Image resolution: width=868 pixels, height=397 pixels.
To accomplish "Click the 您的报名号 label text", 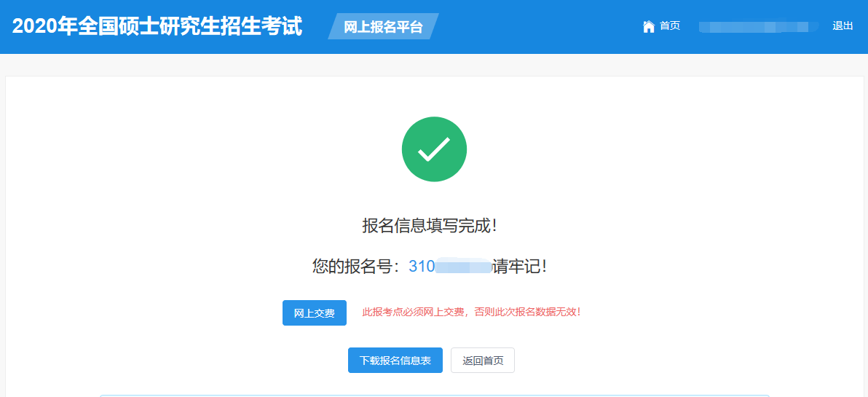I will click(x=355, y=267).
